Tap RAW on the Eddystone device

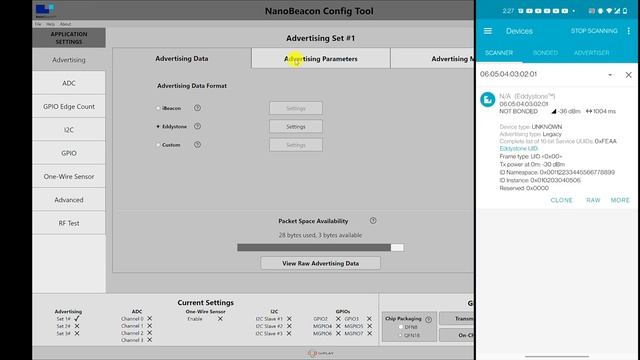coord(593,200)
